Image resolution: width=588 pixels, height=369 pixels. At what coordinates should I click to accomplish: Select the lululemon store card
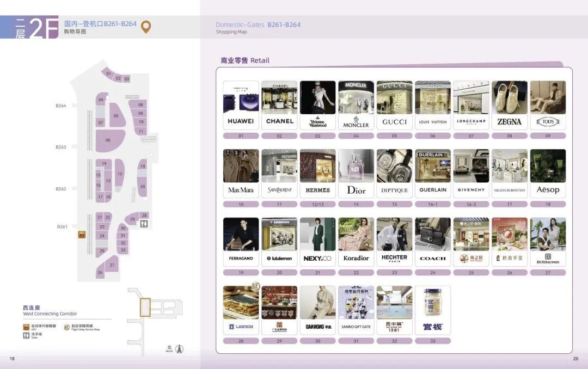coord(279,242)
